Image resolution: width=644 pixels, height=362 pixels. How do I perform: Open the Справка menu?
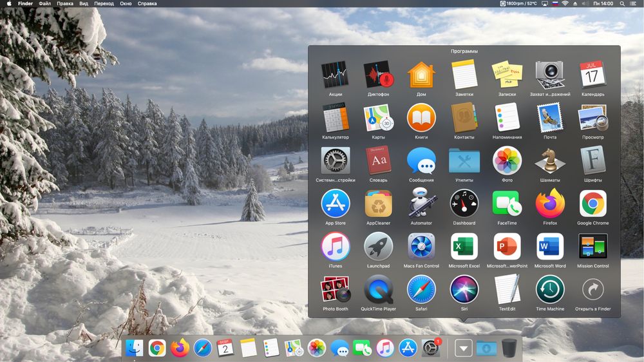click(147, 4)
